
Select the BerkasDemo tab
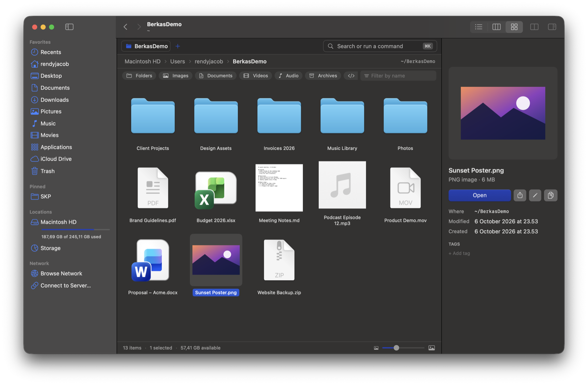[146, 46]
